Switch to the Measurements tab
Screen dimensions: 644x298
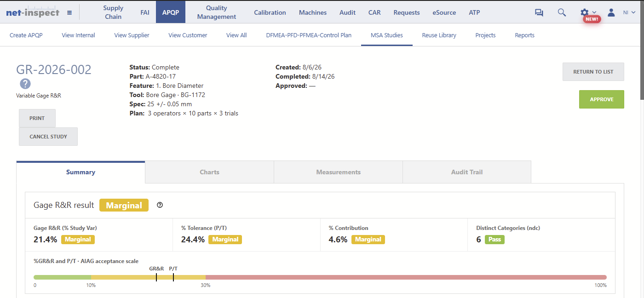(338, 172)
